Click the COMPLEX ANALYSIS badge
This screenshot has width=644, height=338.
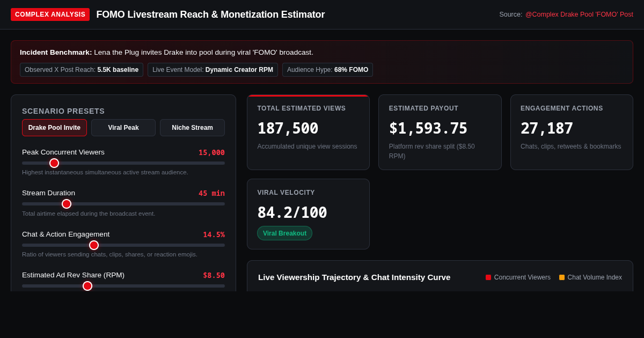50,14
